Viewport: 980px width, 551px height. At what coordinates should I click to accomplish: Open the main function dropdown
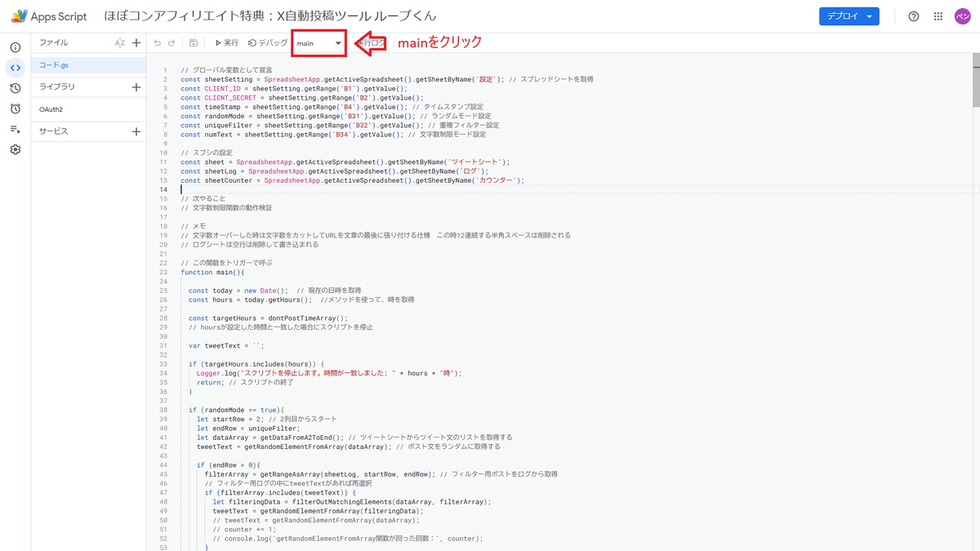(319, 43)
